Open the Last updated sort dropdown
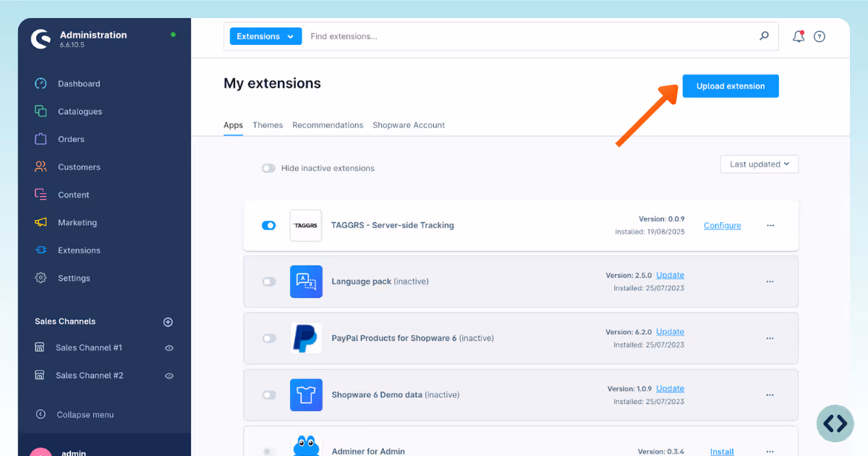 [x=759, y=164]
